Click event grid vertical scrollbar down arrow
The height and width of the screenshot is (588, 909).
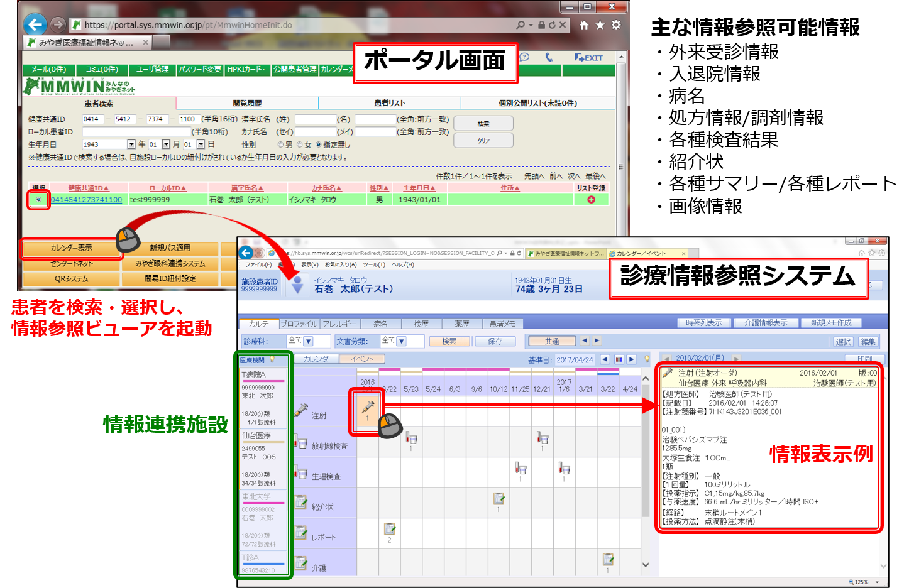(x=645, y=565)
